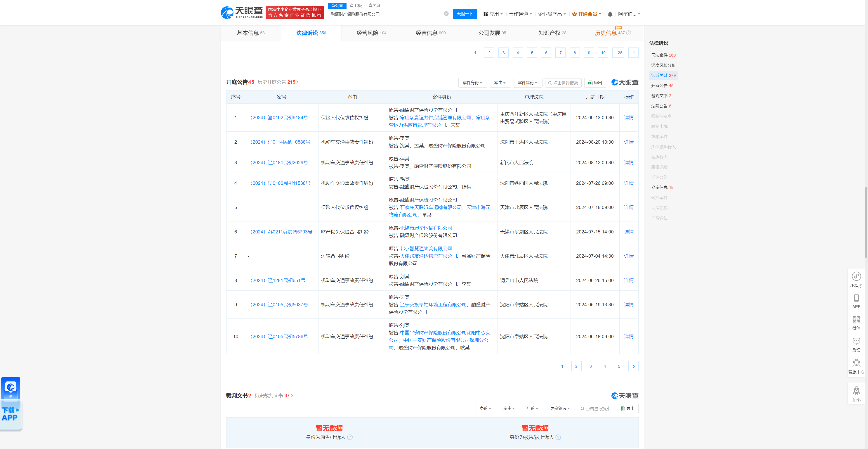Click the 开庭公告 点击进行搜索 search field
The width and height of the screenshot is (868, 449).
point(563,83)
